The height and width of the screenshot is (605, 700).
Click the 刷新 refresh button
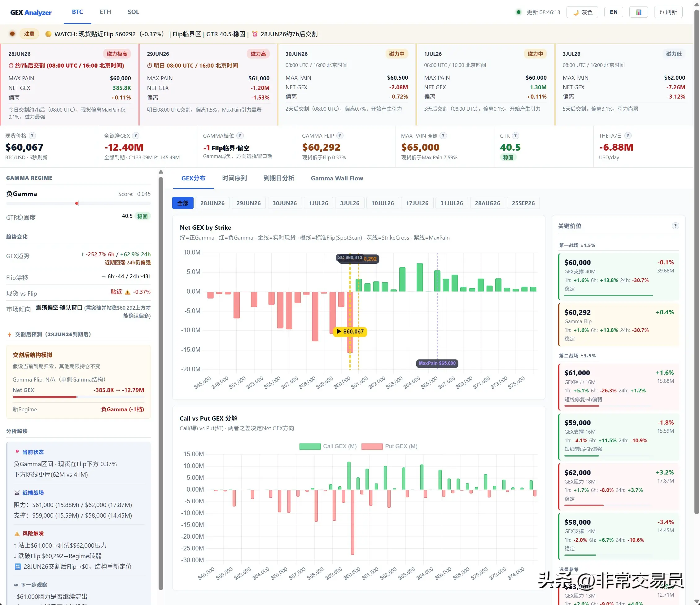[x=668, y=12]
